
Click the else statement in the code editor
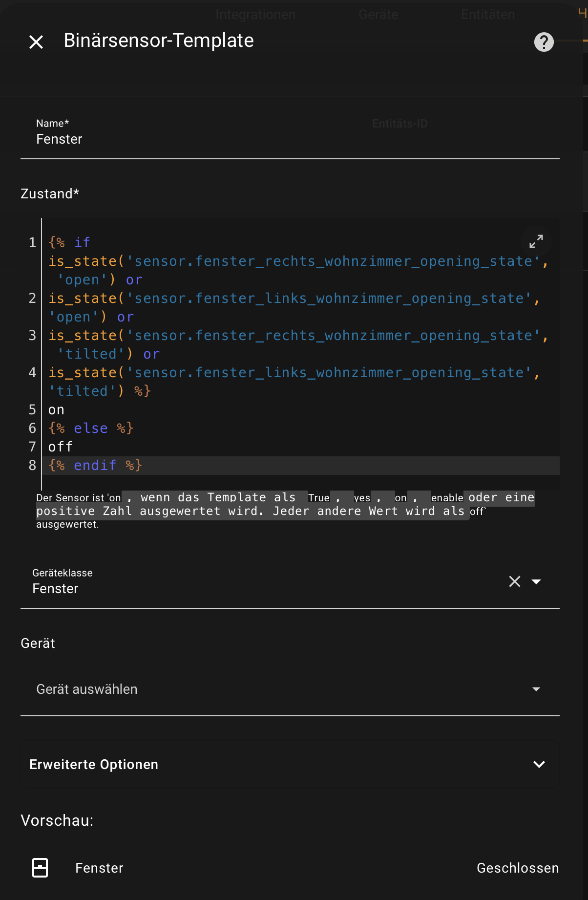click(91, 429)
